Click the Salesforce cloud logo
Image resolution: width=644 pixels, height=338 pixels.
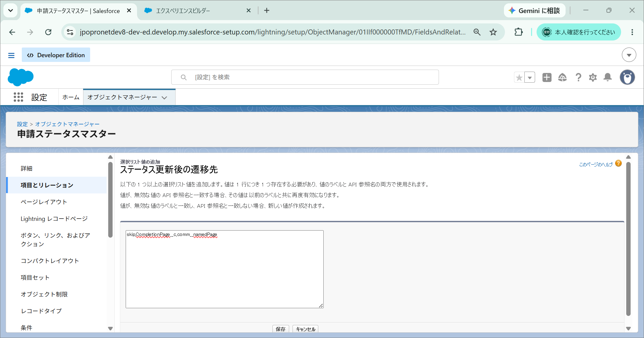[20, 77]
